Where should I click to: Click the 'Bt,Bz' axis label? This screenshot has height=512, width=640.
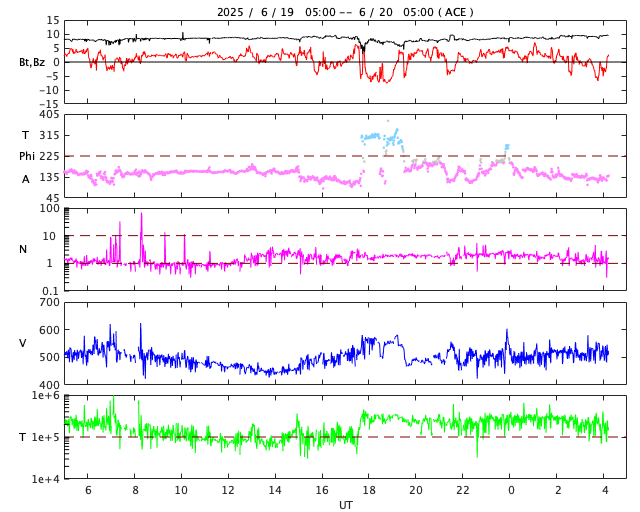32,62
